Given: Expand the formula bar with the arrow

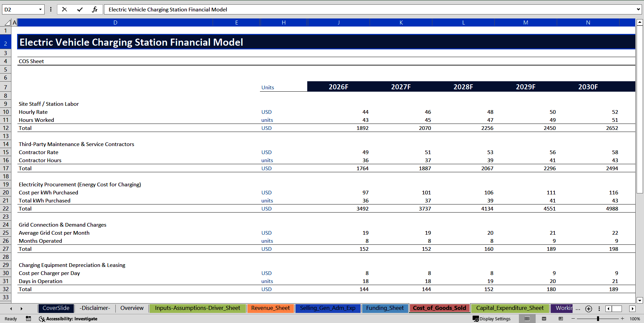Looking at the screenshot, I should tap(638, 9).
